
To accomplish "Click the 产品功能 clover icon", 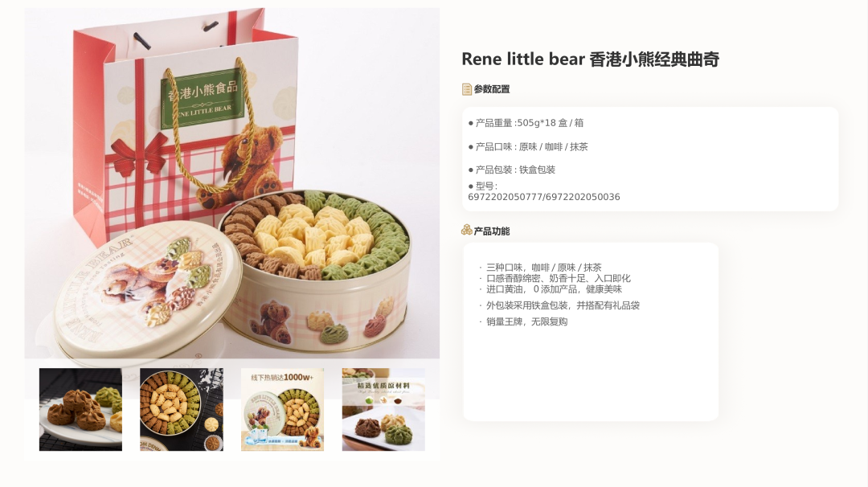I will click(467, 230).
